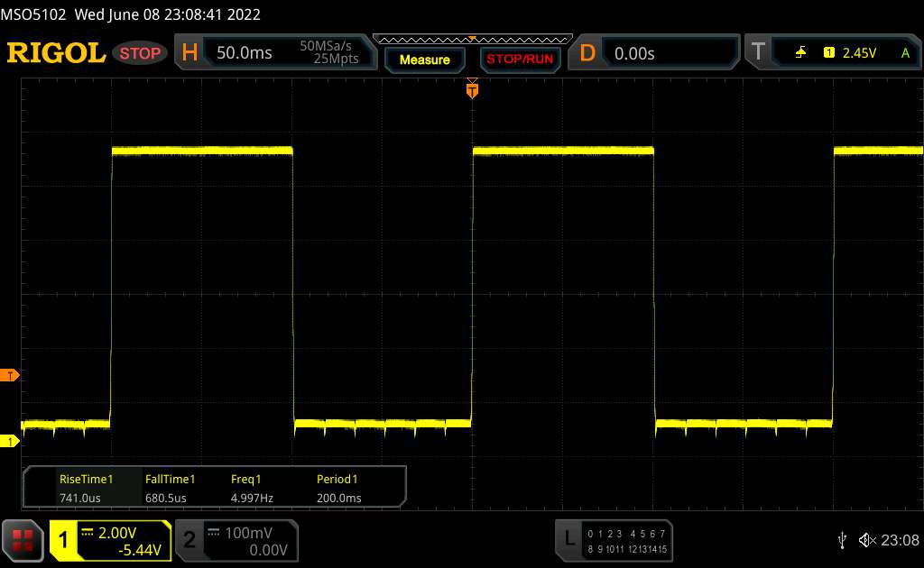Click the trigger sweep mode A indicator

[906, 53]
